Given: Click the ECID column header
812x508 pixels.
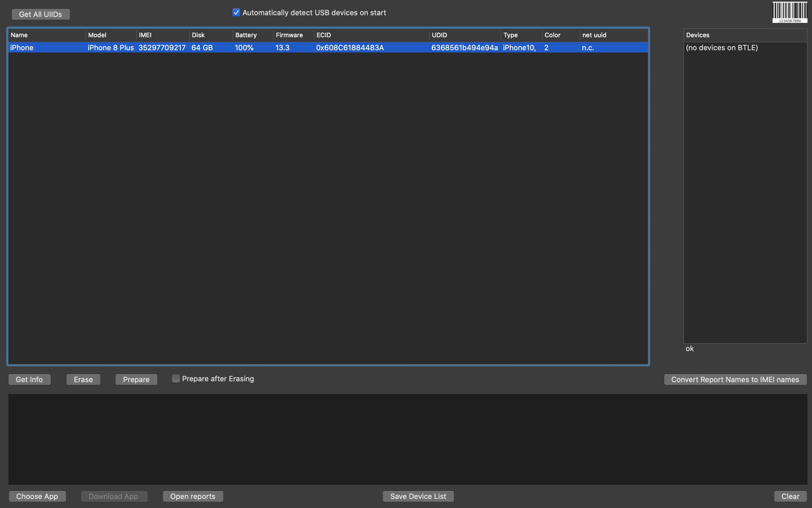Looking at the screenshot, I should 371,35.
